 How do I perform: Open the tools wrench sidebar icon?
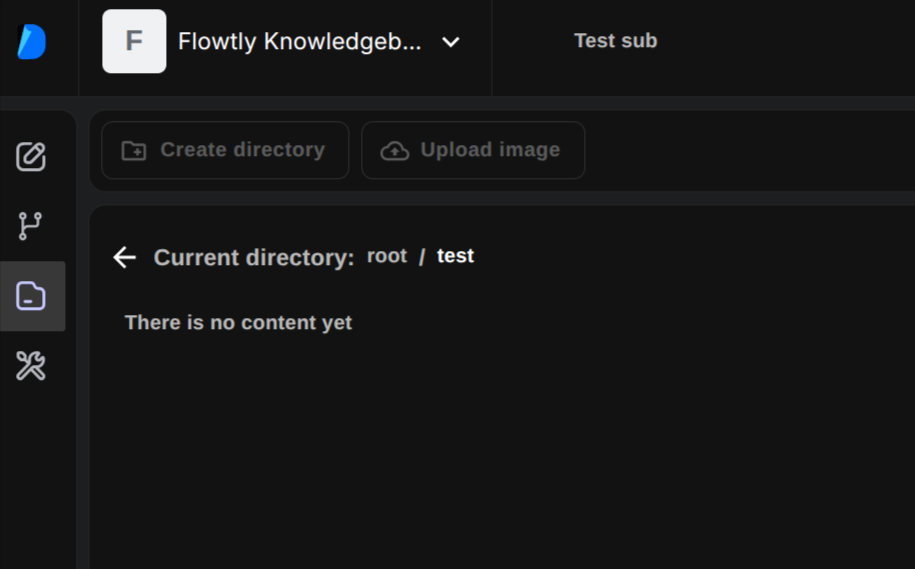point(30,366)
